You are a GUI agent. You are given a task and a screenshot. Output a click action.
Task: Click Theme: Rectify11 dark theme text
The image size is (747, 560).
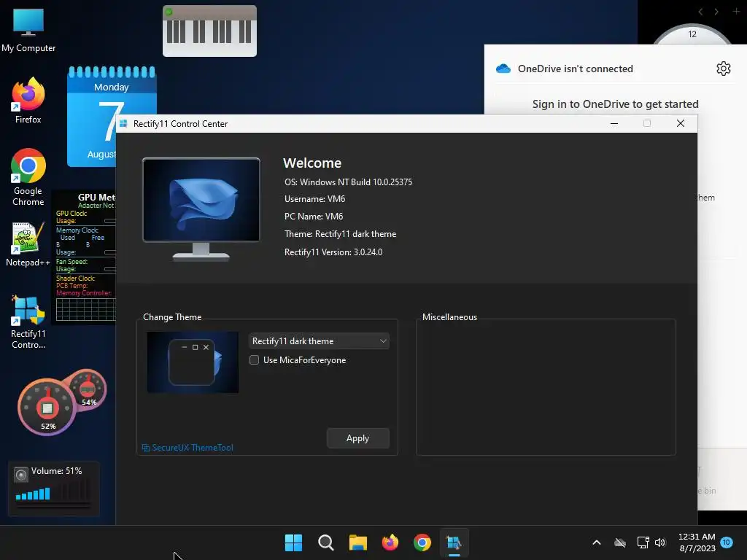340,234
